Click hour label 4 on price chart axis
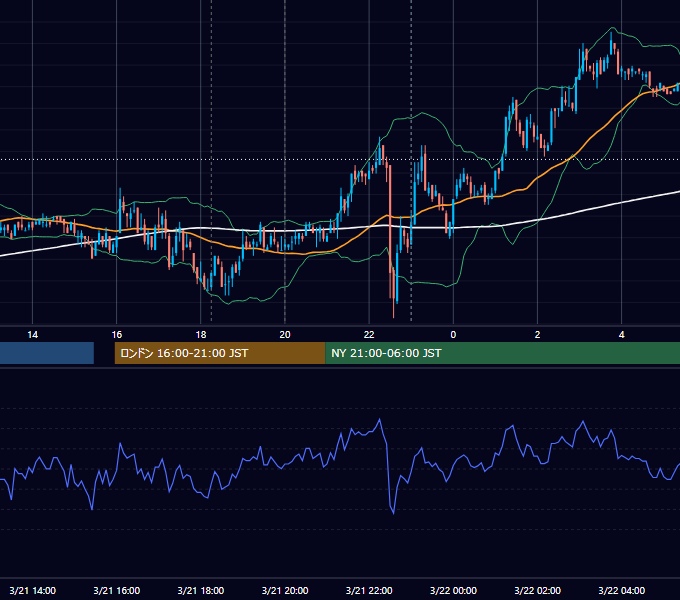Image resolution: width=680 pixels, height=600 pixels. [621, 335]
